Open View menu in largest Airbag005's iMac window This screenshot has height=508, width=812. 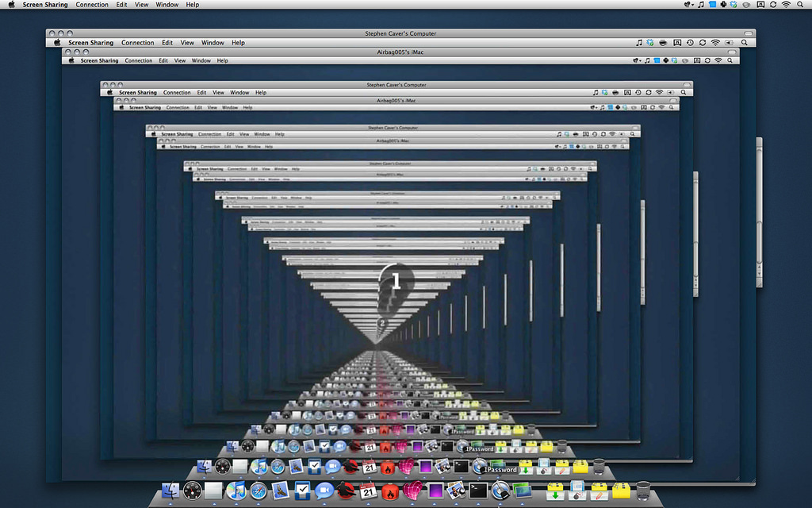tap(180, 60)
